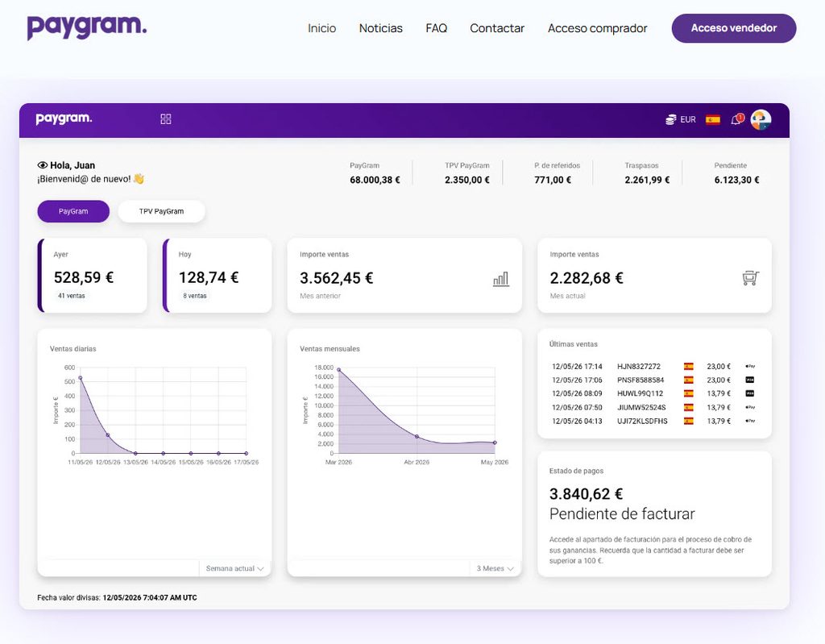Click the 8 ventas label
Image resolution: width=825 pixels, height=644 pixels.
pyautogui.click(x=195, y=296)
